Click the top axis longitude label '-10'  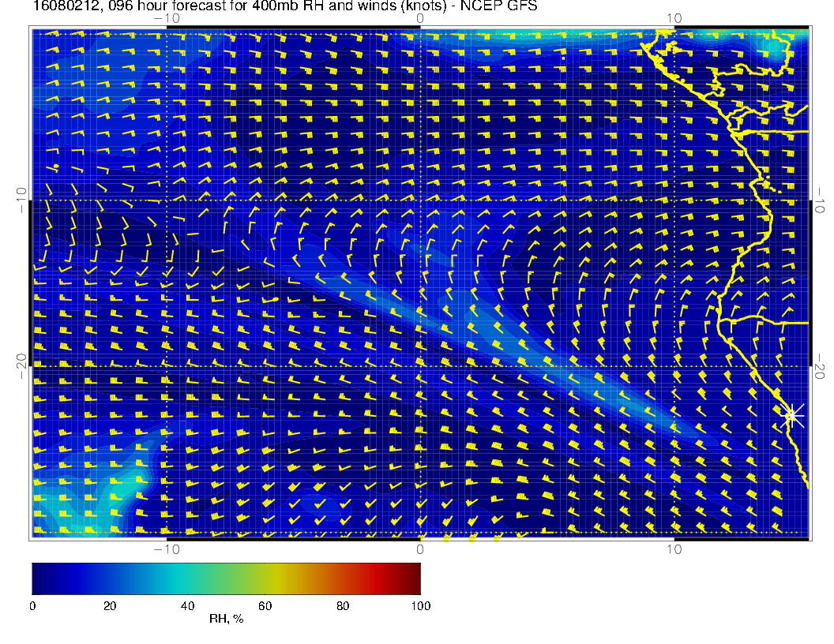pos(167,19)
